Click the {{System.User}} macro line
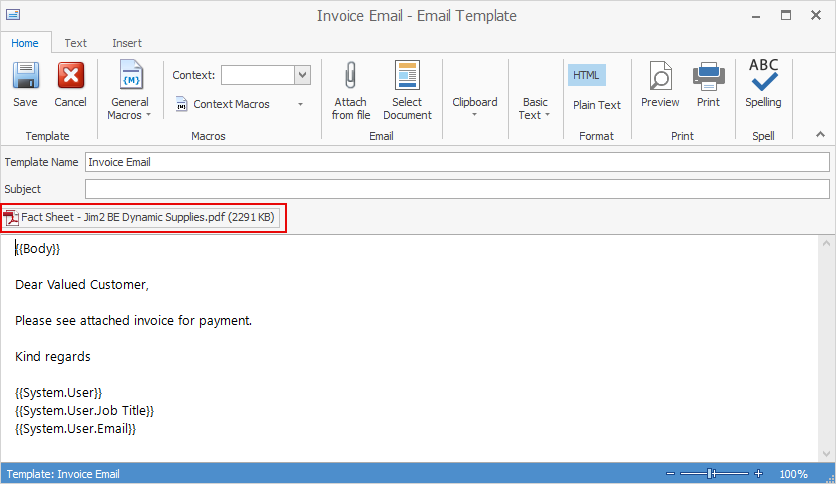The image size is (836, 484). coord(58,393)
